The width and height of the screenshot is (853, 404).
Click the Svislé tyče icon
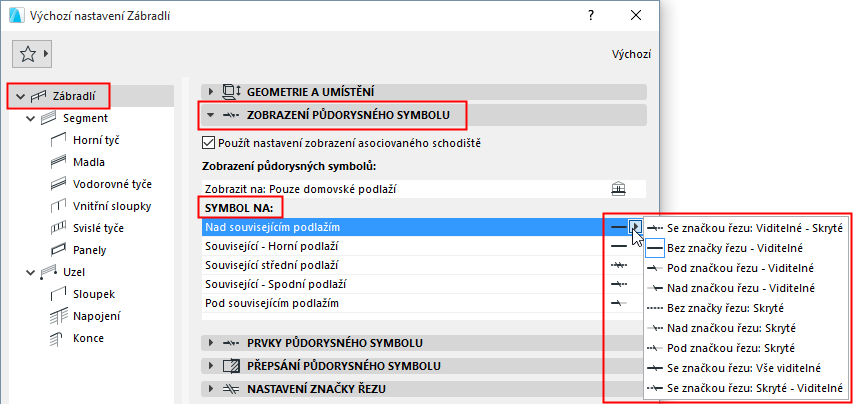point(58,228)
